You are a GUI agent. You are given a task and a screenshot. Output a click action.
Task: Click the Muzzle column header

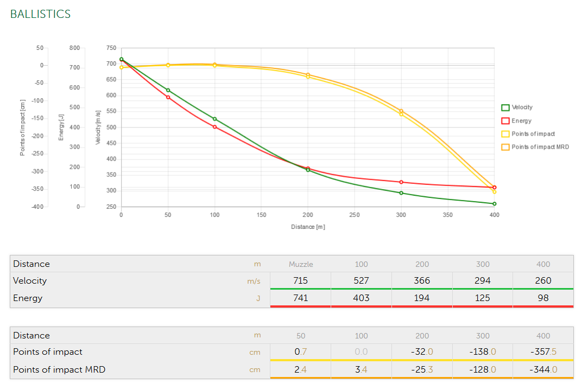click(300, 264)
